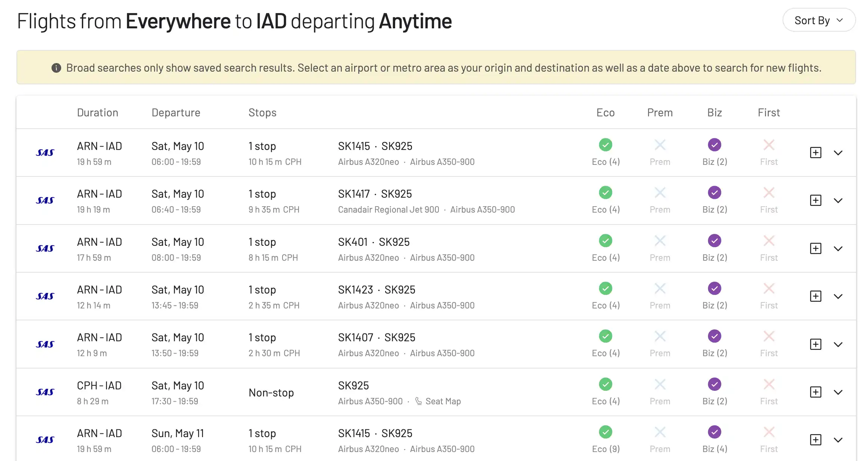Open the Sort By dropdown
The image size is (868, 461).
(x=819, y=20)
